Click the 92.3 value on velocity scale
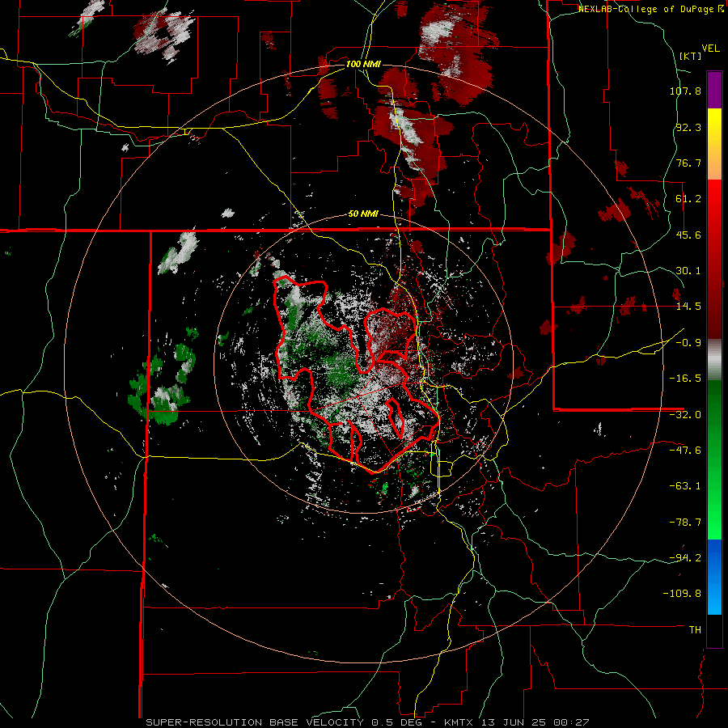The height and width of the screenshot is (728, 728). pyautogui.click(x=688, y=127)
